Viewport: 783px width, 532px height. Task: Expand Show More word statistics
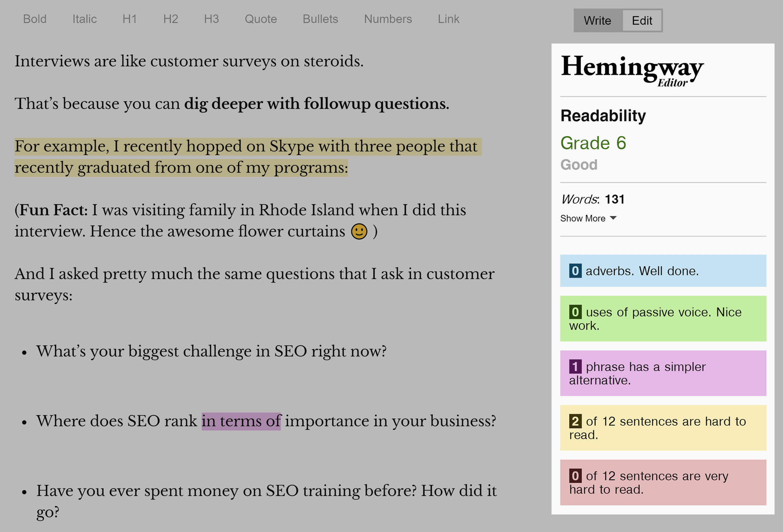[x=588, y=218]
